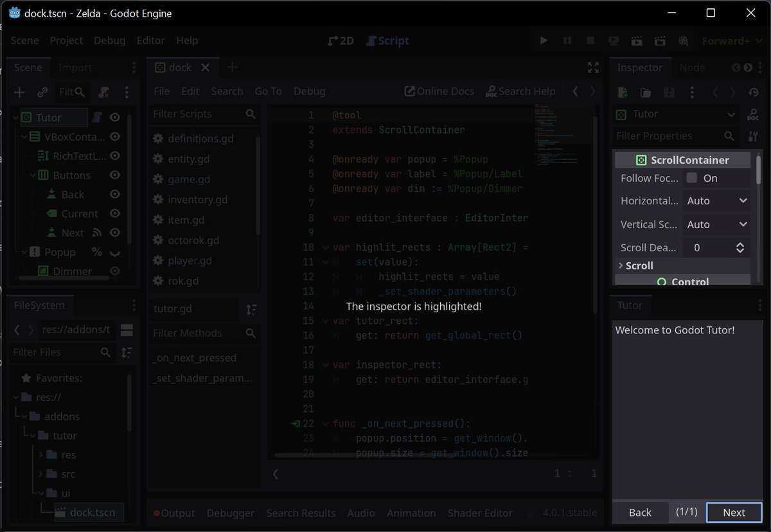Create new resource icon in Inspector
771x532 pixels.
tap(623, 93)
